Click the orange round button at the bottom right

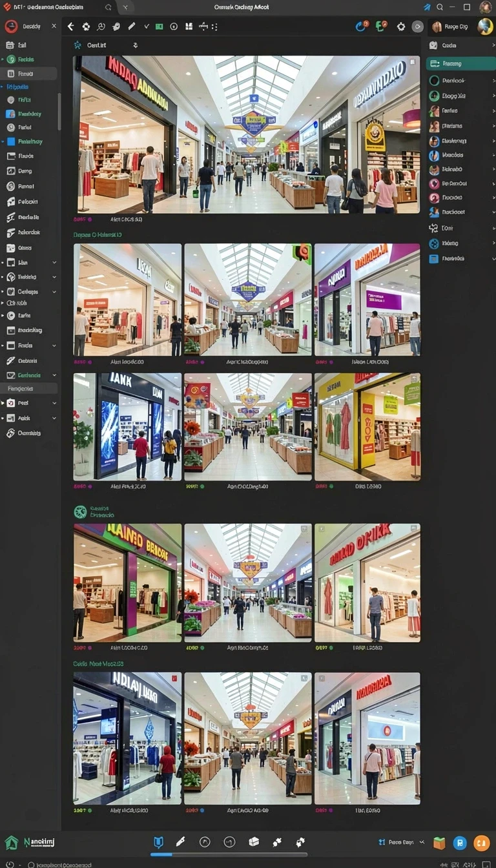[482, 842]
